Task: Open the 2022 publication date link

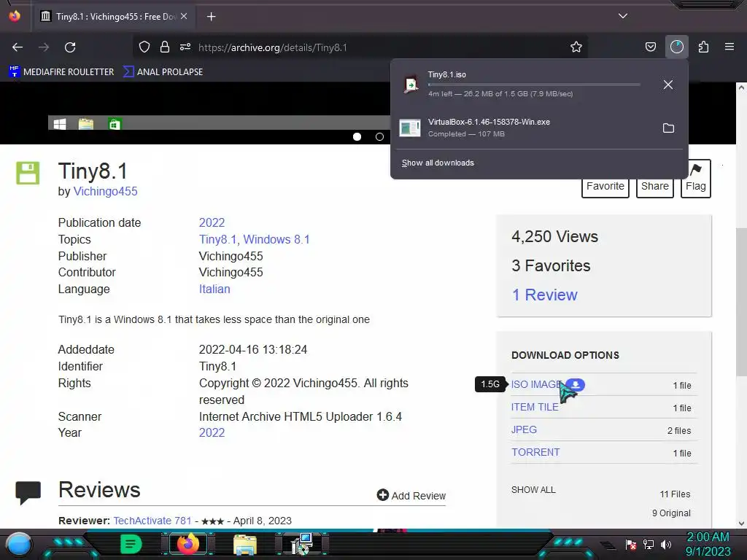Action: click(212, 223)
